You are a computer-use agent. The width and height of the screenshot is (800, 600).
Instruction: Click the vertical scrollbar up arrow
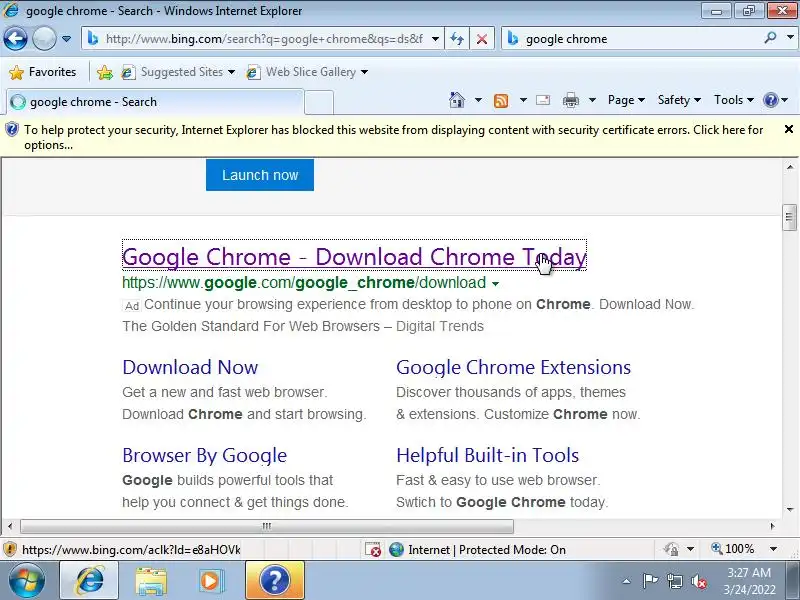[789, 167]
